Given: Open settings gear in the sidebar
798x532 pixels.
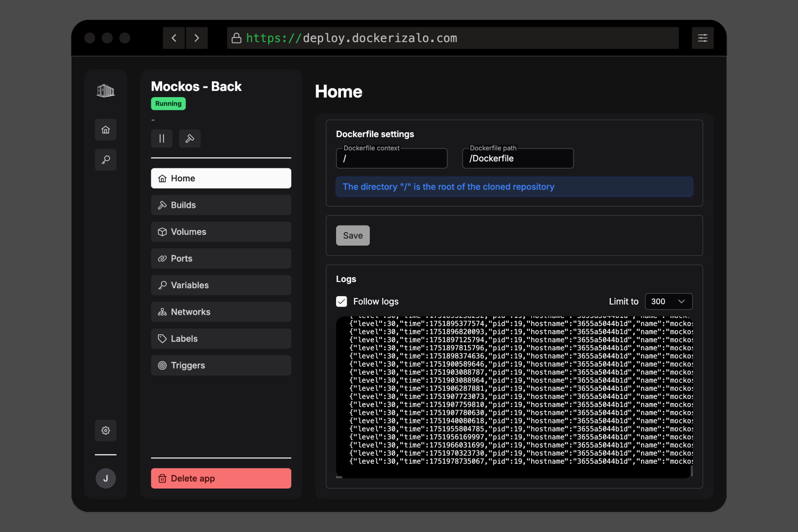Looking at the screenshot, I should (x=106, y=430).
